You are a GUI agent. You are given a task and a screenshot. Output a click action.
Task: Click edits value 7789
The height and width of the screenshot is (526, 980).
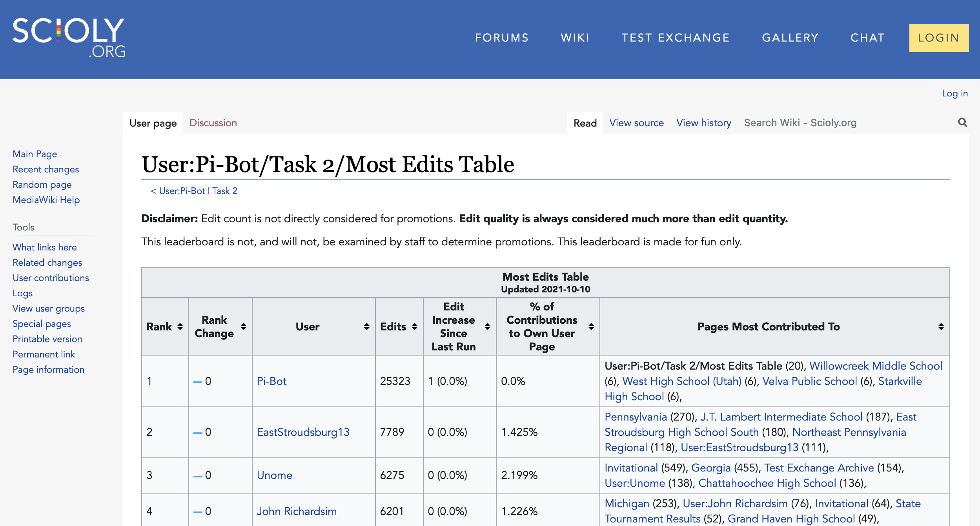(392, 432)
